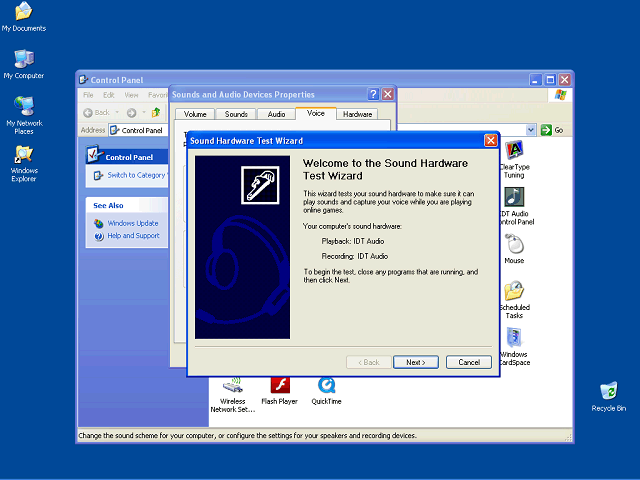Click Cancel in the wizard

(469, 362)
